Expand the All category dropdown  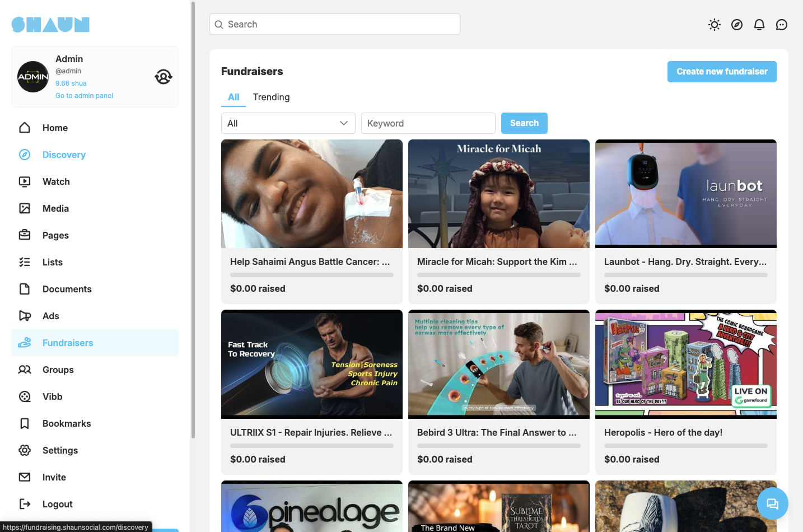pos(288,123)
